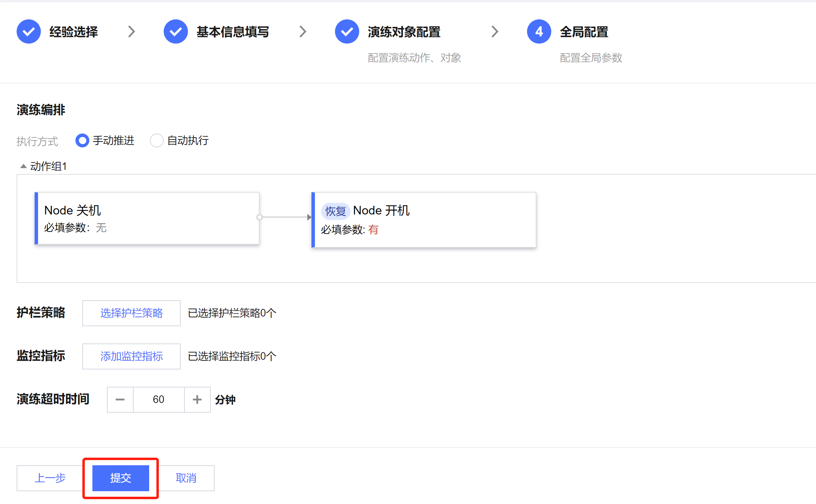Screen dimensions: 816x504
Task: Go to the 演练对象配置 step label
Action: (x=404, y=32)
